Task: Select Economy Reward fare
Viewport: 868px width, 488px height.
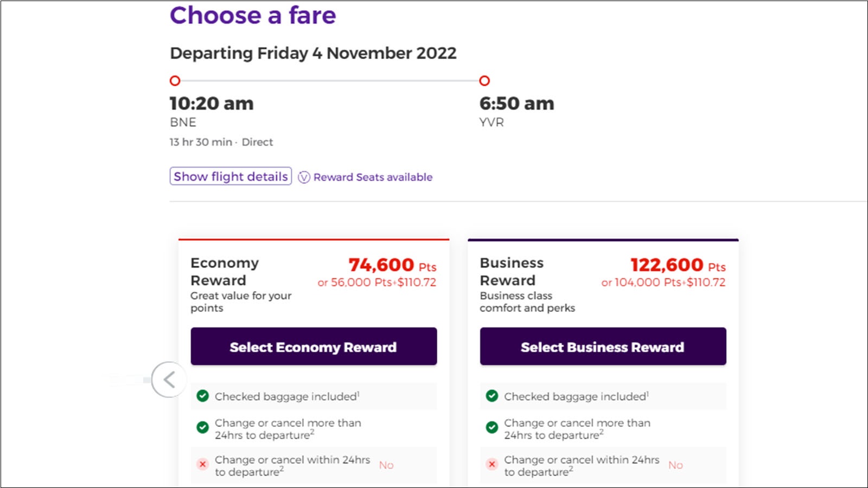Action: tap(314, 346)
